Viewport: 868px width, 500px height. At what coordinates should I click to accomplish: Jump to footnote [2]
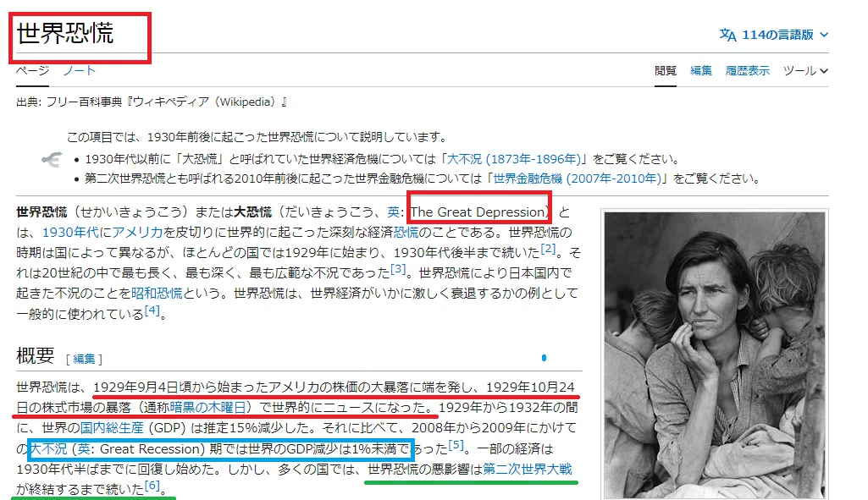click(x=548, y=249)
